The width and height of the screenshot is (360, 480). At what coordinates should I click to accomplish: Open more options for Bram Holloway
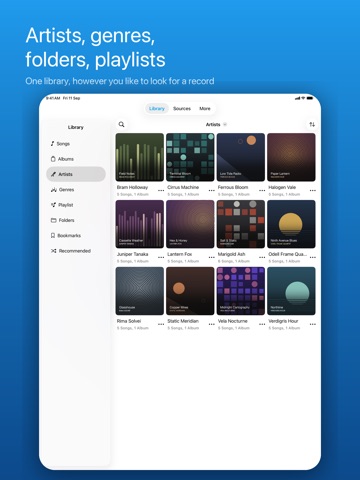click(x=161, y=191)
